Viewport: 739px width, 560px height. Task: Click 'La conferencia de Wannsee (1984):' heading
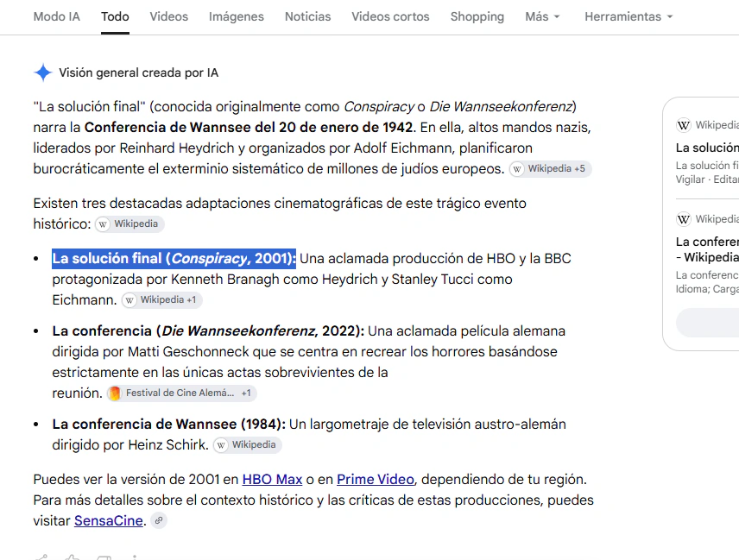pyautogui.click(x=168, y=425)
